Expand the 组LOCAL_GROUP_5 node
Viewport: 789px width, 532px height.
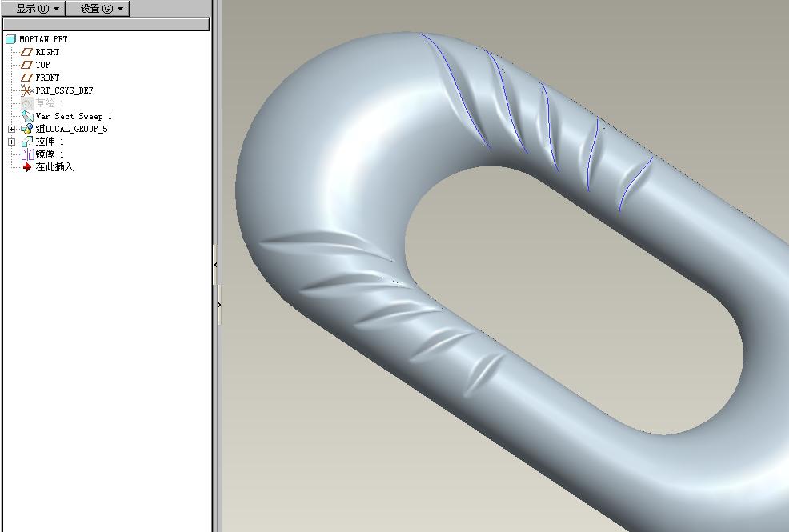11,130
